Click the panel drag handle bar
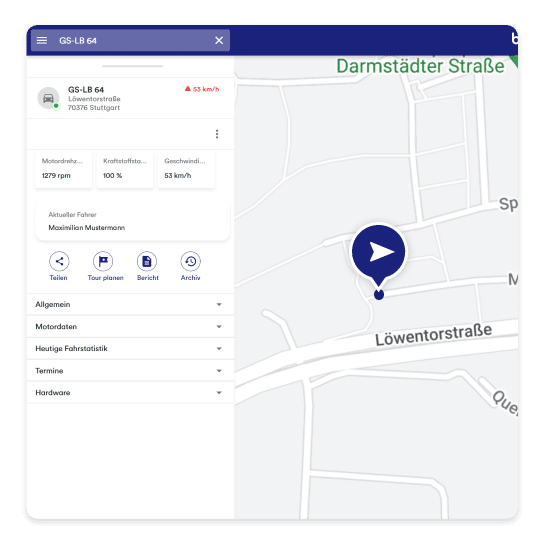The width and height of the screenshot is (544, 544). coord(133,66)
